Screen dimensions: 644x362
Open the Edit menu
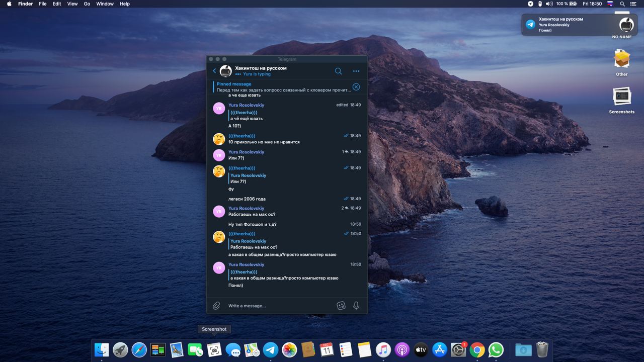pos(57,4)
